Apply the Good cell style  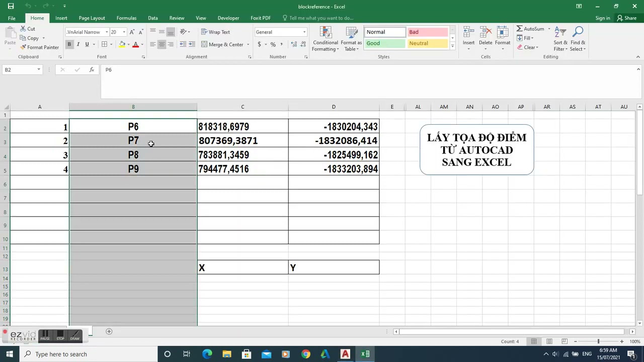384,43
